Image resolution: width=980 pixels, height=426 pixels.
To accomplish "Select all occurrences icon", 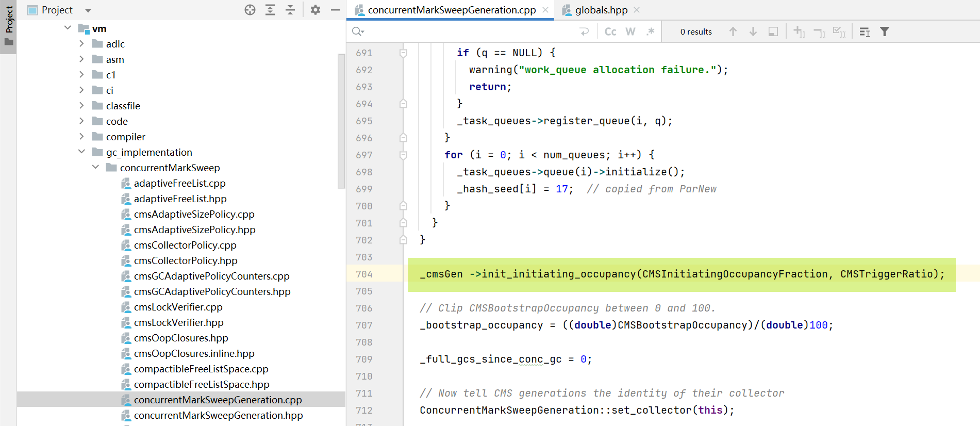I will 839,32.
